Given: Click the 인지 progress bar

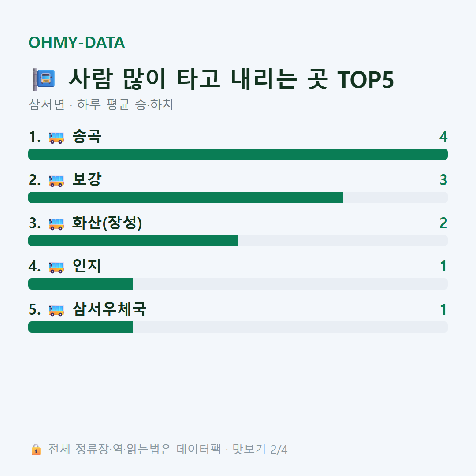Looking at the screenshot, I should 238,284.
